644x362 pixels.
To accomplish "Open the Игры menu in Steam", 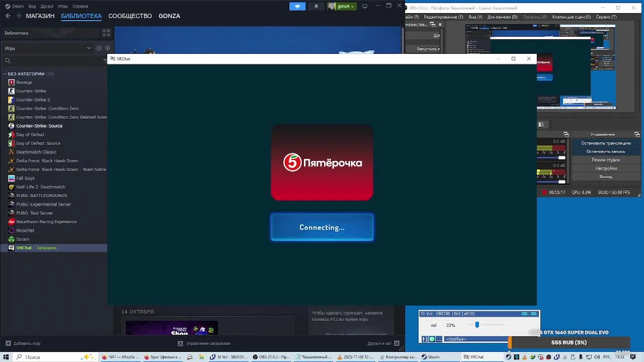I will click(63, 6).
